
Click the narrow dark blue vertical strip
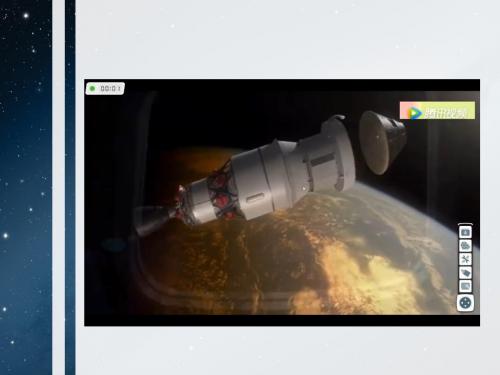(x=70, y=187)
